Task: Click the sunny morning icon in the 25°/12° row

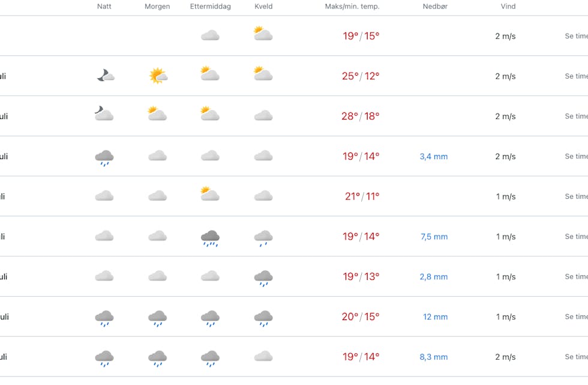Action: coord(158,76)
